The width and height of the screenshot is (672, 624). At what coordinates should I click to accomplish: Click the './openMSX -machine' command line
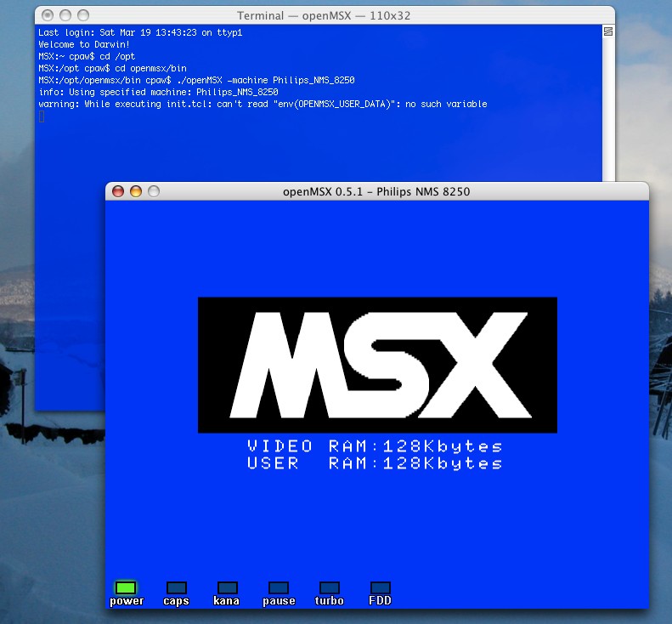196,80
